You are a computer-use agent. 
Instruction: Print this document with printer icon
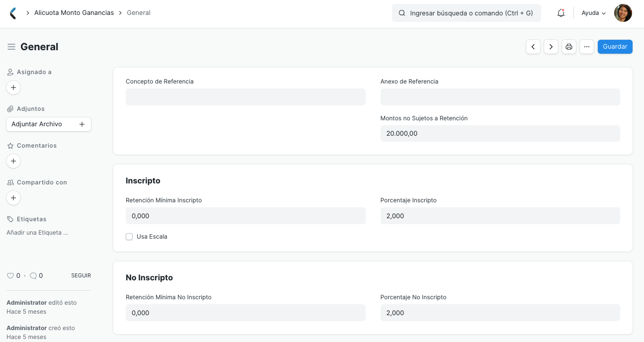click(x=569, y=47)
